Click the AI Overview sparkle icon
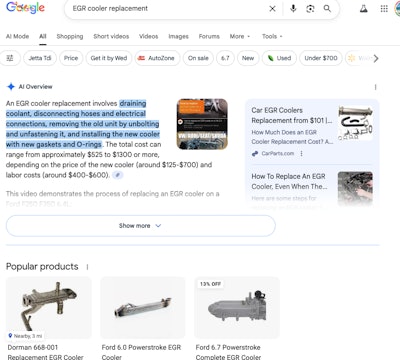This screenshot has width=400, height=360. [11, 87]
